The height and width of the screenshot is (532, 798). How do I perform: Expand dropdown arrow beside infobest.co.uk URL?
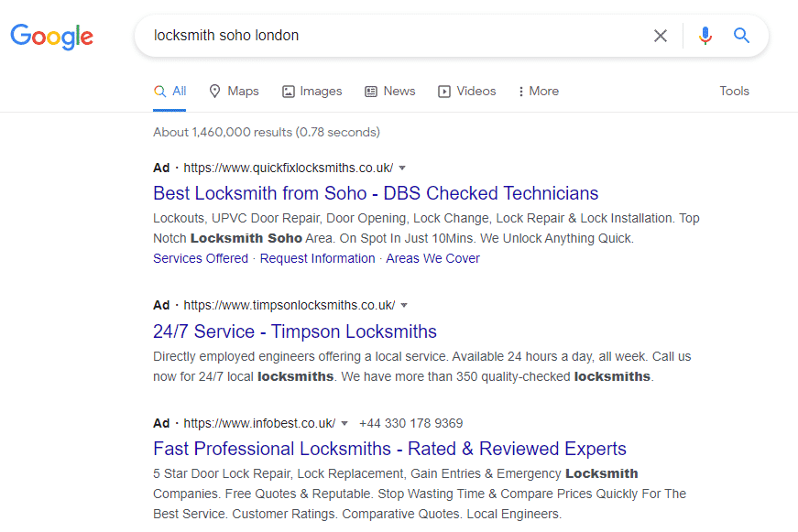pyautogui.click(x=344, y=424)
